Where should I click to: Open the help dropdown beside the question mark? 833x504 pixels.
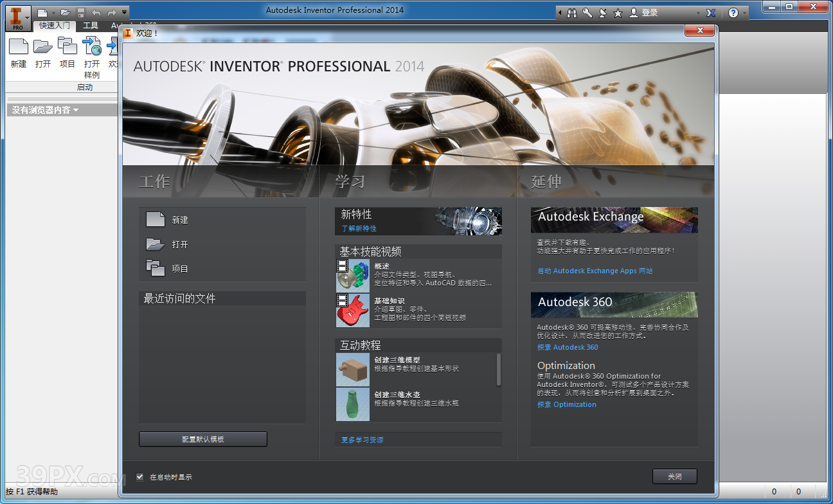[x=745, y=12]
